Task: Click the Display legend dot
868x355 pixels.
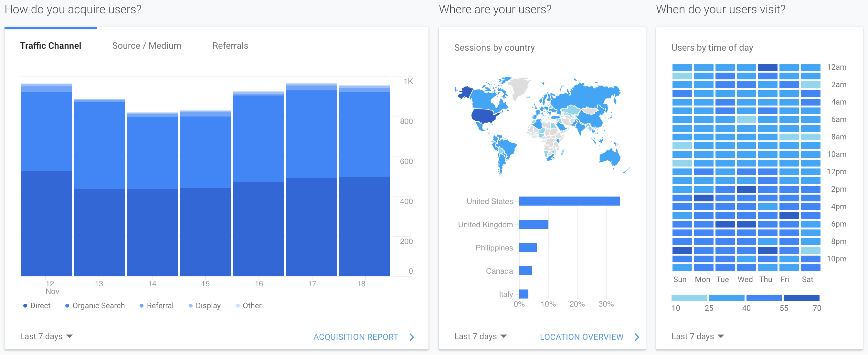Action: [x=190, y=306]
